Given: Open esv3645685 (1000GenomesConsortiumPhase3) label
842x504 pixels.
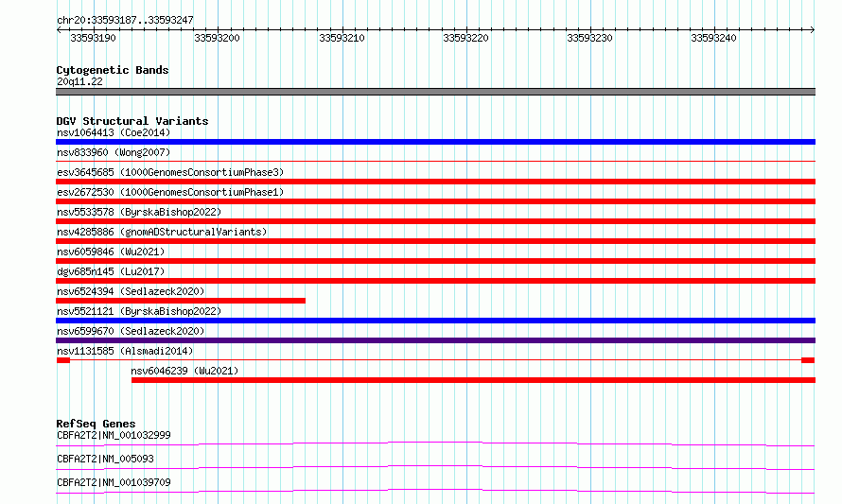Looking at the screenshot, I should [170, 172].
